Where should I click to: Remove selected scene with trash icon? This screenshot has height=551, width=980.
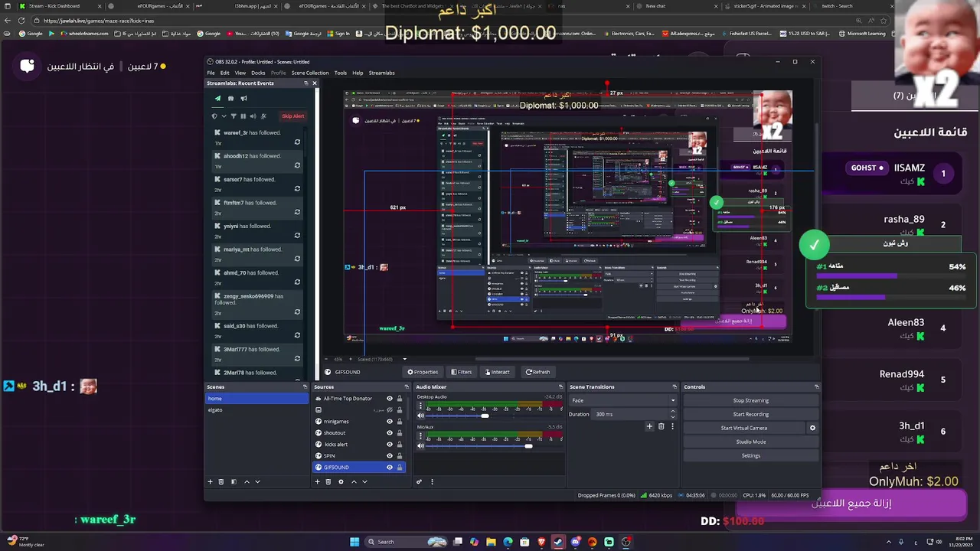click(x=221, y=481)
